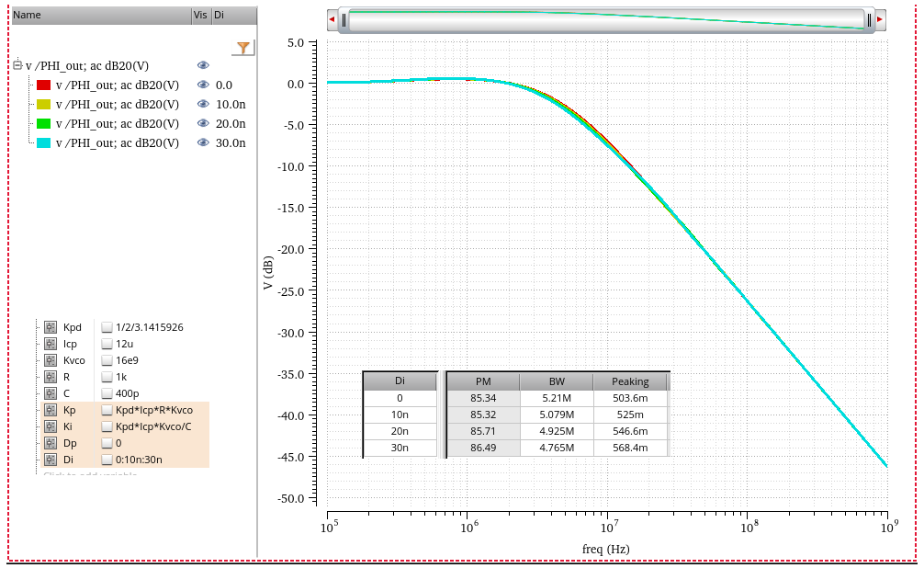Click the PM column header in table
The width and height of the screenshot is (924, 568).
pos(483,381)
